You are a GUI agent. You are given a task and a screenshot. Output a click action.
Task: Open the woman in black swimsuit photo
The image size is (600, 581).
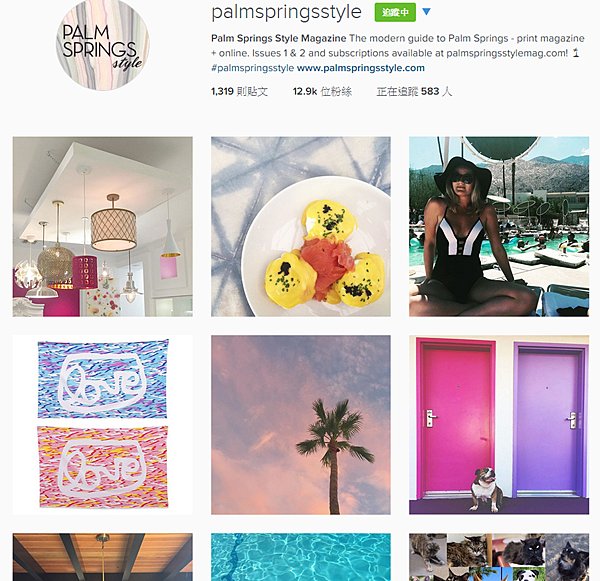point(499,227)
